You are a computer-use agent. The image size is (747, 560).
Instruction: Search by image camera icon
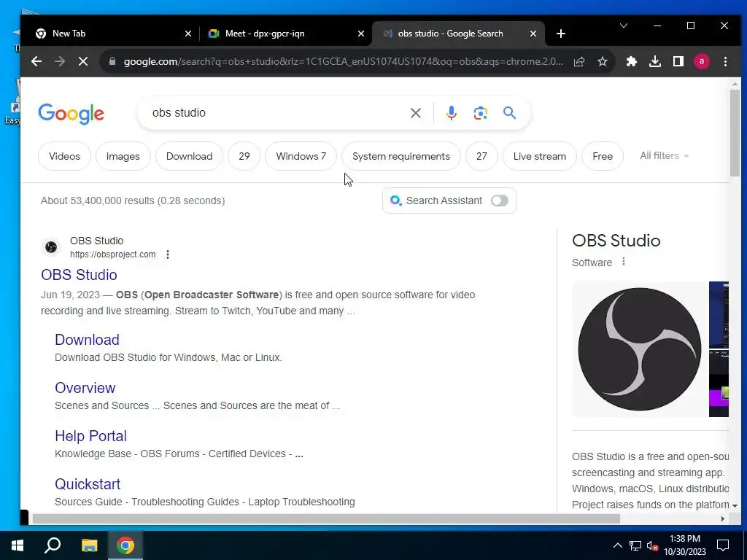[480, 113]
